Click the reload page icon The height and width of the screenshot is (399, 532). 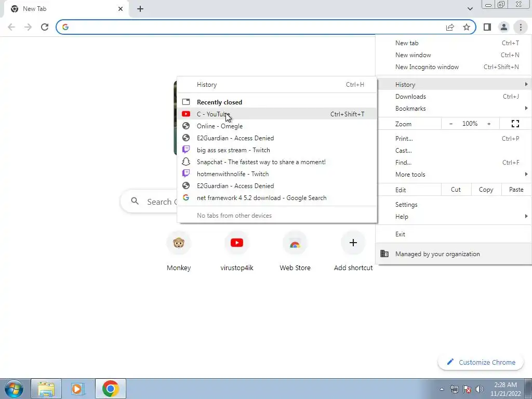tap(45, 27)
